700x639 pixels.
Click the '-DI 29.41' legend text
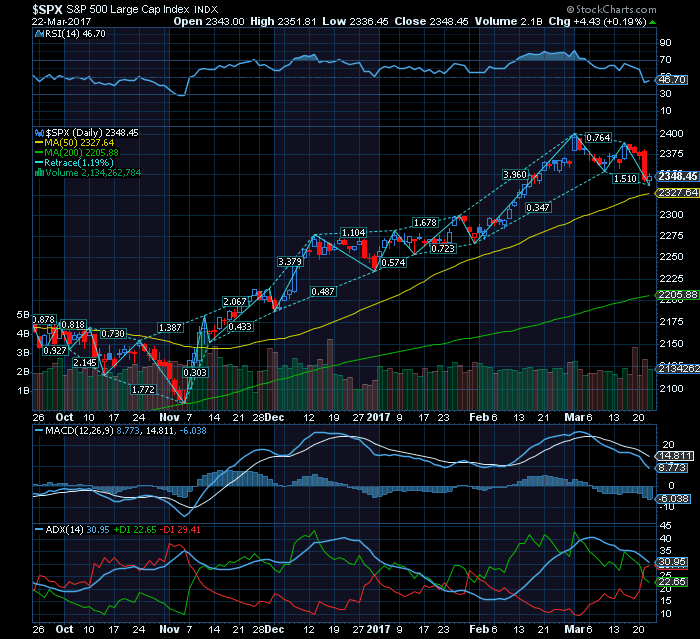[x=181, y=530]
